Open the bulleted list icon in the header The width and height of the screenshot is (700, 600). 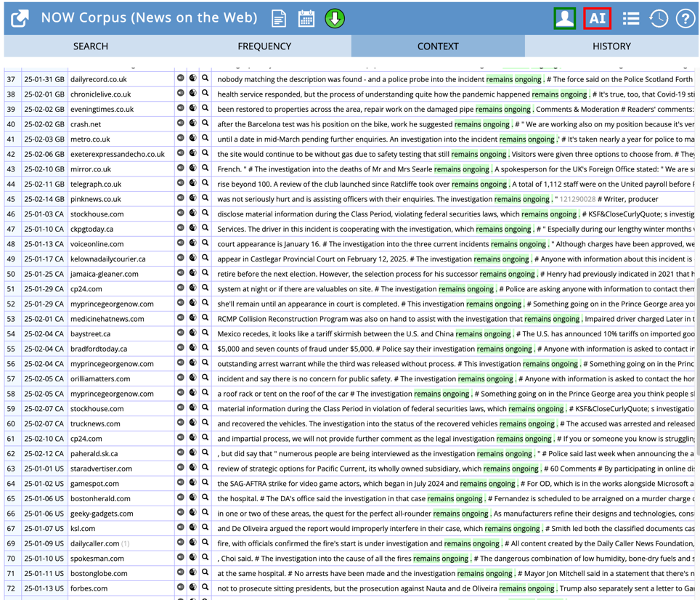[631, 19]
